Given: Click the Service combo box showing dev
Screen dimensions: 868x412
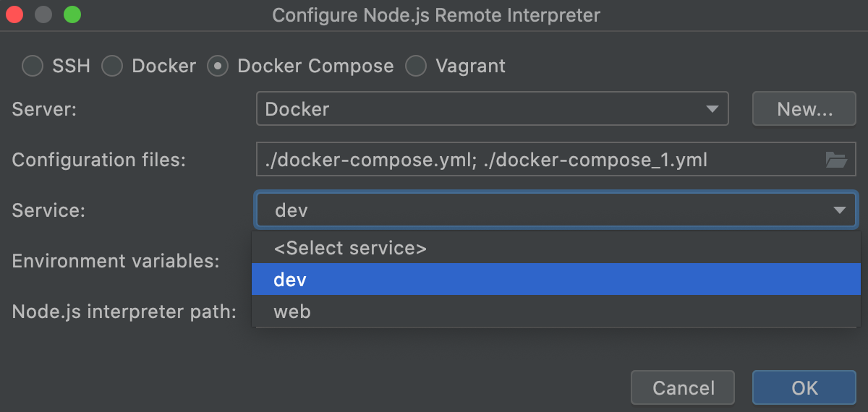Looking at the screenshot, I should 542,210.
